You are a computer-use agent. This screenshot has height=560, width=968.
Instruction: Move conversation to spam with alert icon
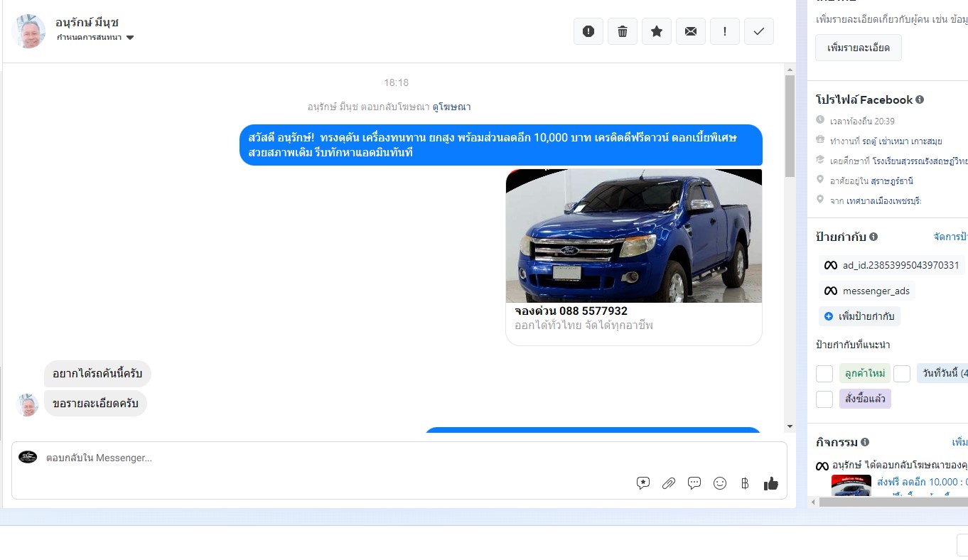click(x=588, y=31)
